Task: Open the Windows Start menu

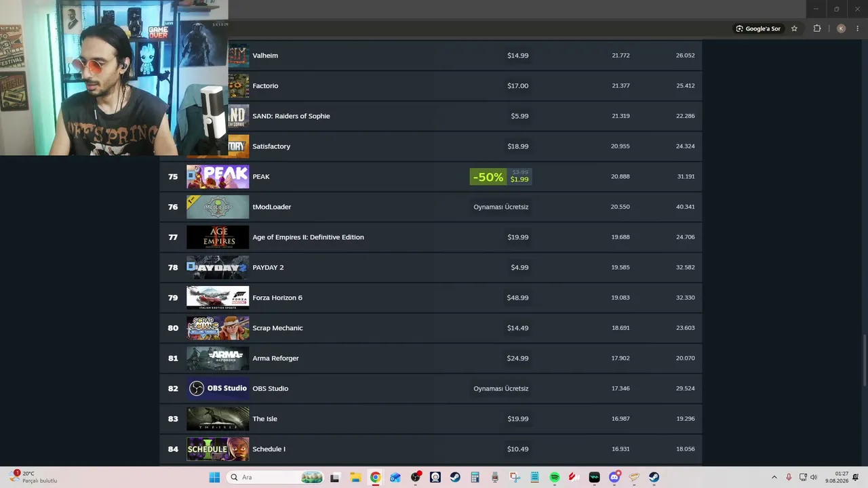Action: point(214,477)
